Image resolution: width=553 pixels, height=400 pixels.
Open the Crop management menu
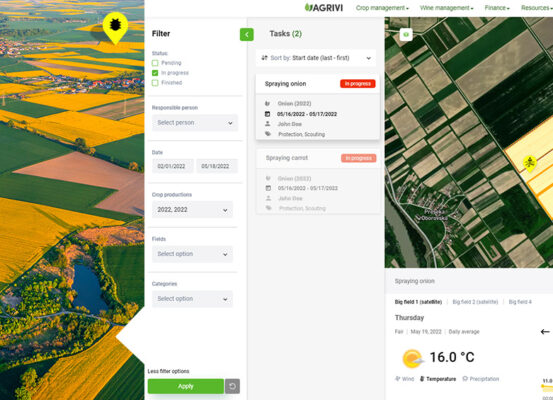tap(382, 8)
